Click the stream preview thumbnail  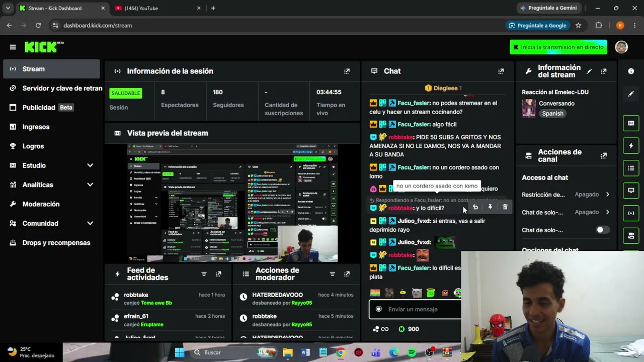[232, 203]
